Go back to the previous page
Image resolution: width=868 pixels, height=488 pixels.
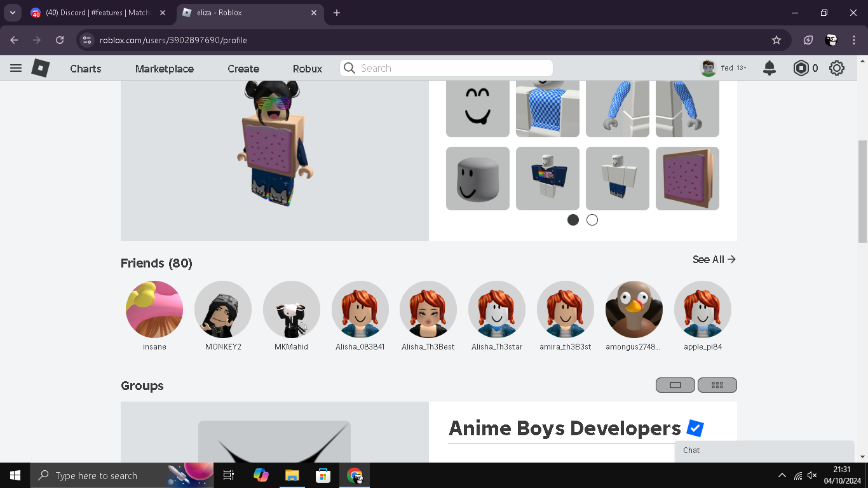point(14,40)
